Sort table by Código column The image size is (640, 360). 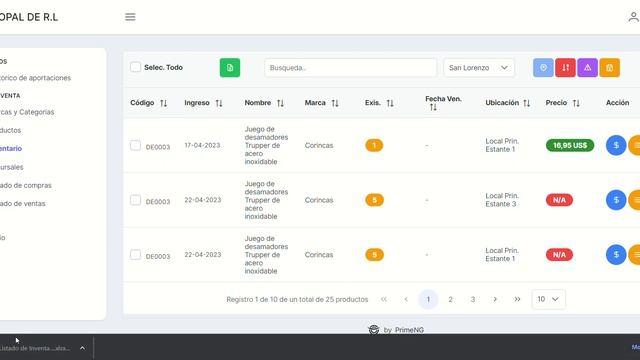click(163, 103)
